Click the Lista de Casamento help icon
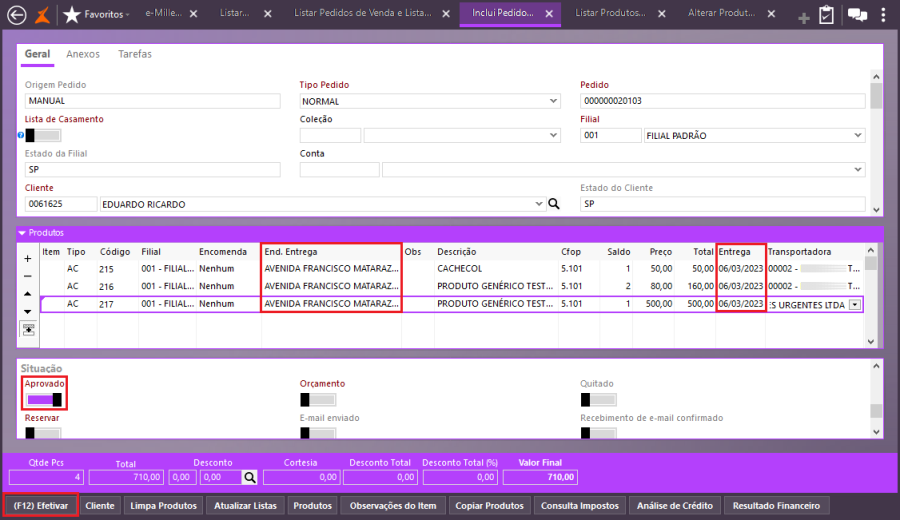This screenshot has width=900, height=520. (x=21, y=135)
